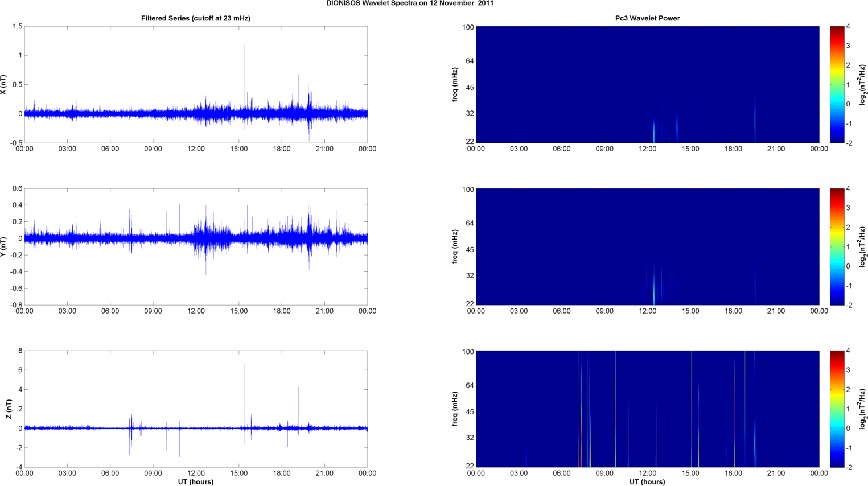Click the log2(nT²/Hz) label beside Z spectrogram colorbar

[863, 409]
